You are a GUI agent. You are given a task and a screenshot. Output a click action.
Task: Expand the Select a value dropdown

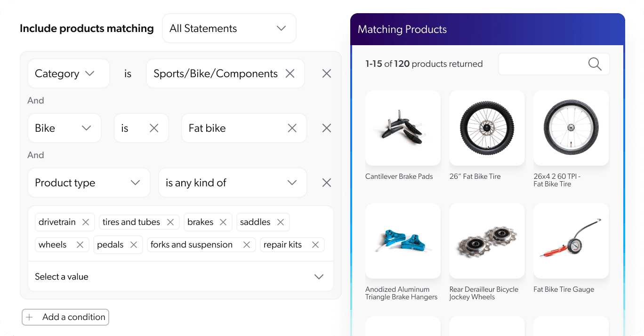click(x=319, y=277)
